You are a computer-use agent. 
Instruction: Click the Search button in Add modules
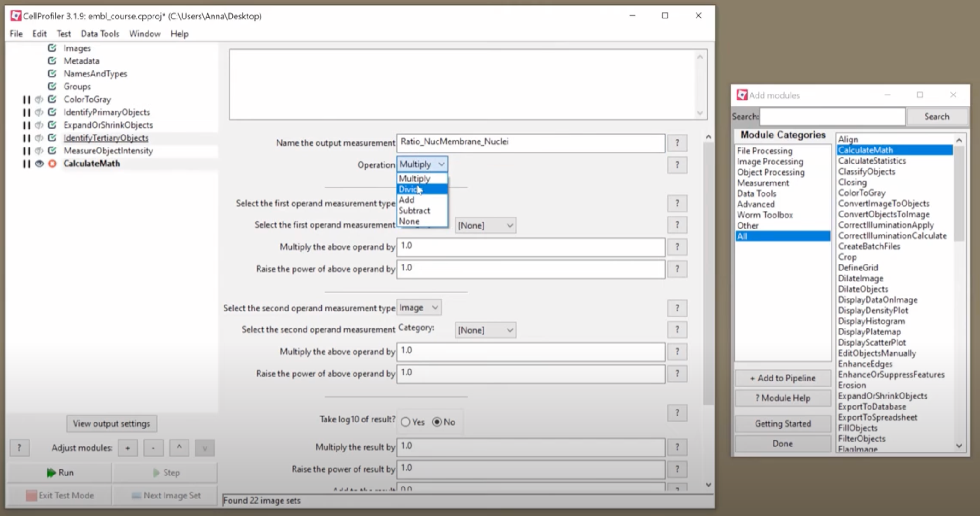click(x=937, y=117)
